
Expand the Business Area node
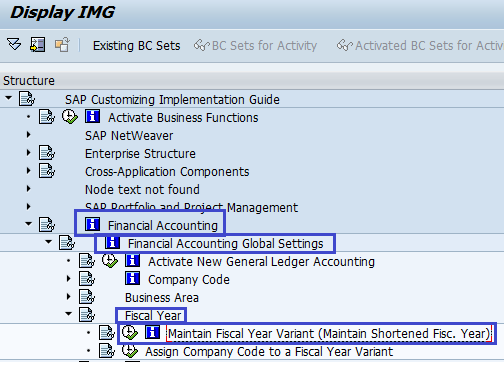coord(69,296)
